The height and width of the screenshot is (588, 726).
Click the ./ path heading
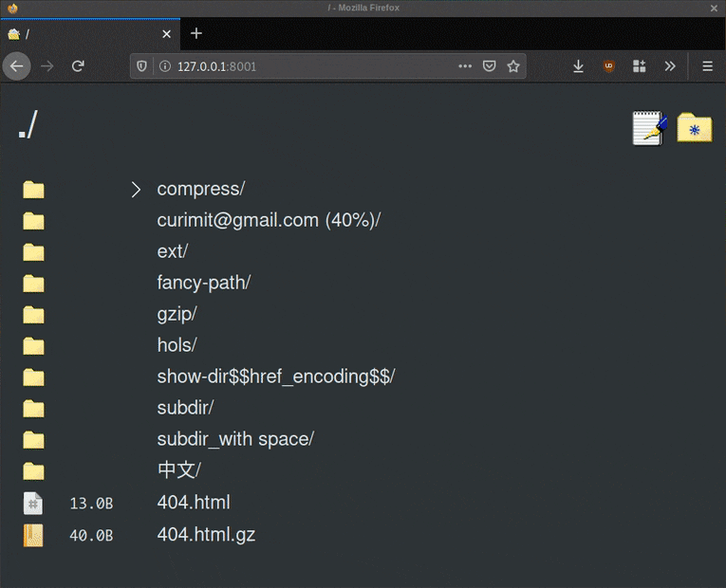coord(28,125)
